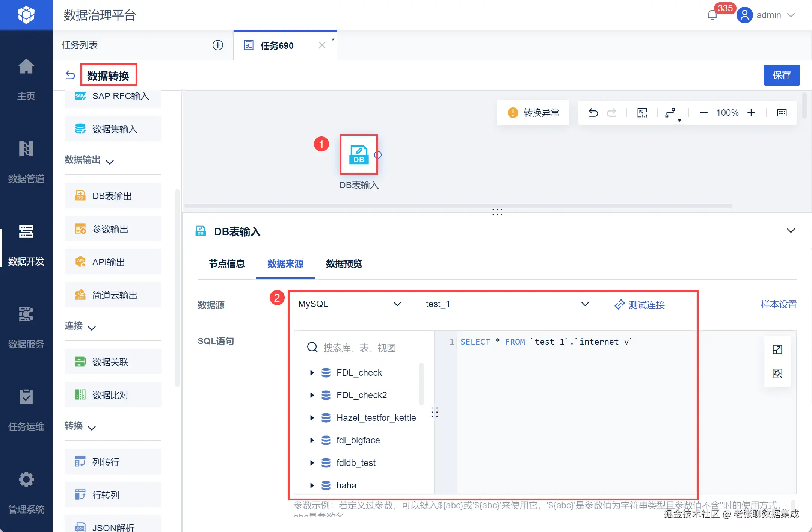The height and width of the screenshot is (532, 812).
Task: Select the DB表输出 component
Action: click(113, 196)
